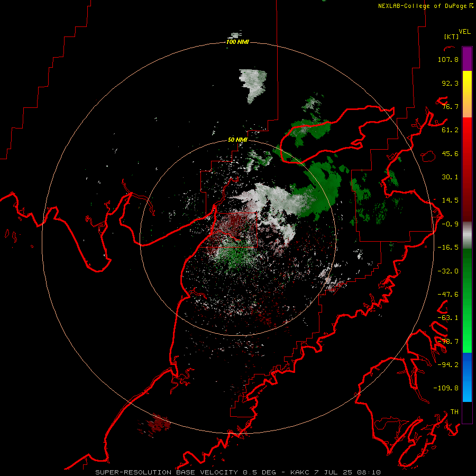476x476 pixels.
Task: Click the 61.2 velocity scale value
Action: click(x=450, y=130)
